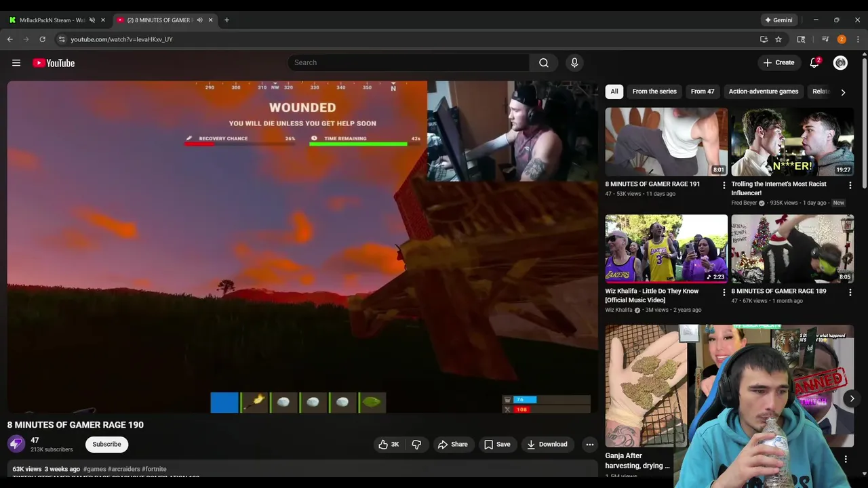Open more actions ellipsis below video
The width and height of the screenshot is (868, 488).
click(589, 445)
